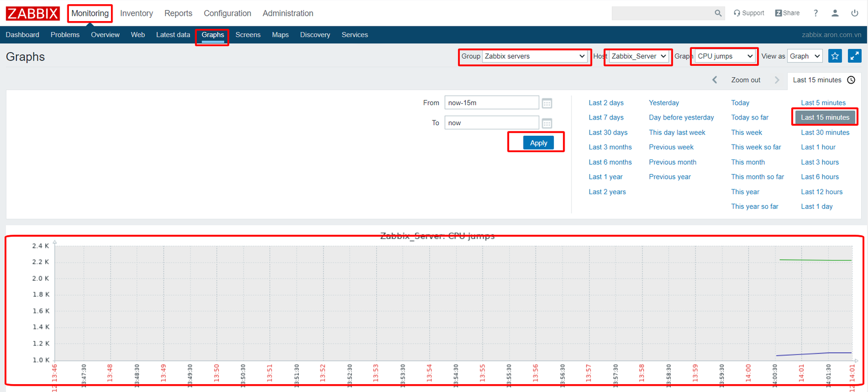Screen dimensions: 868x392
Task: Select the Previous week range
Action: (x=671, y=147)
